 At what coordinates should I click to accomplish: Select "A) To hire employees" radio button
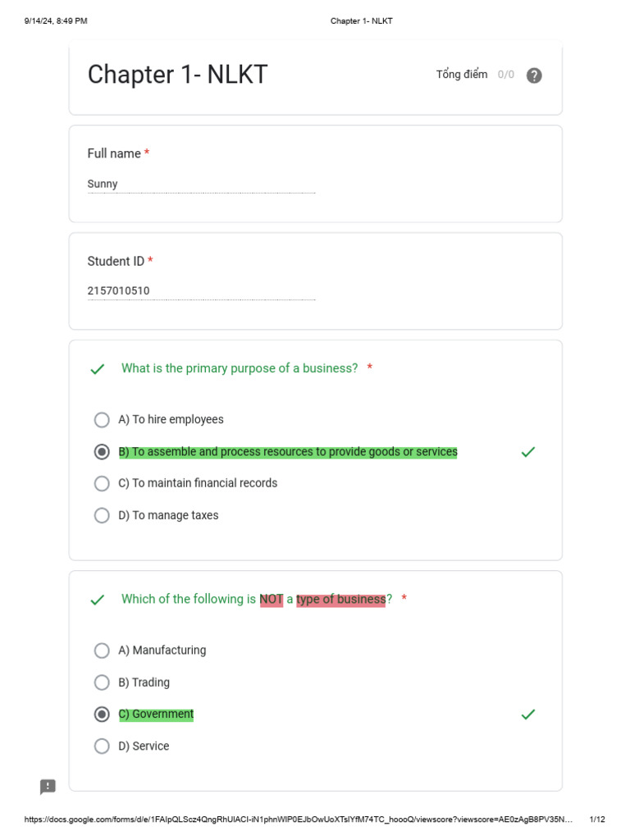102,420
